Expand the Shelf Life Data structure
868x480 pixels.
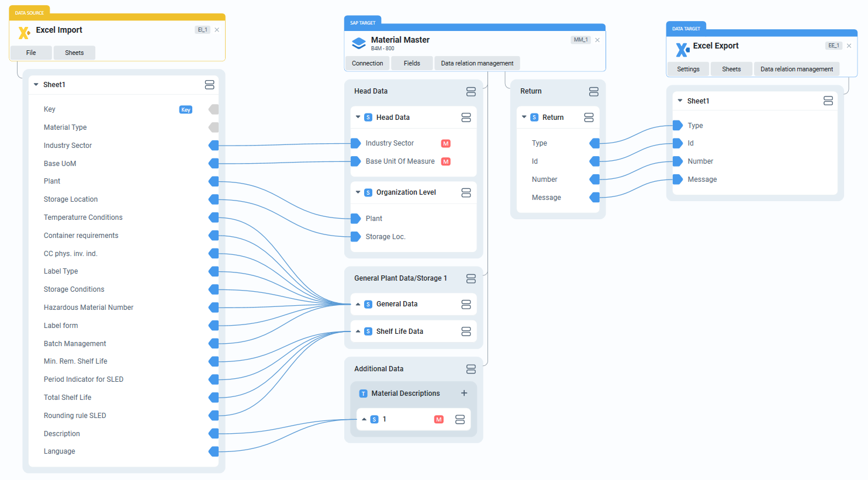pos(358,331)
